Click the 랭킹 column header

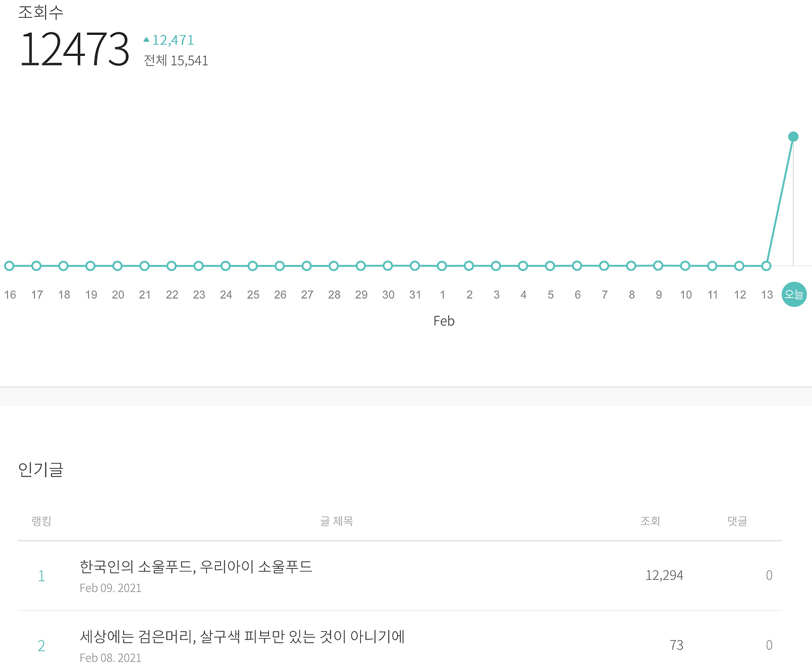pos(42,521)
